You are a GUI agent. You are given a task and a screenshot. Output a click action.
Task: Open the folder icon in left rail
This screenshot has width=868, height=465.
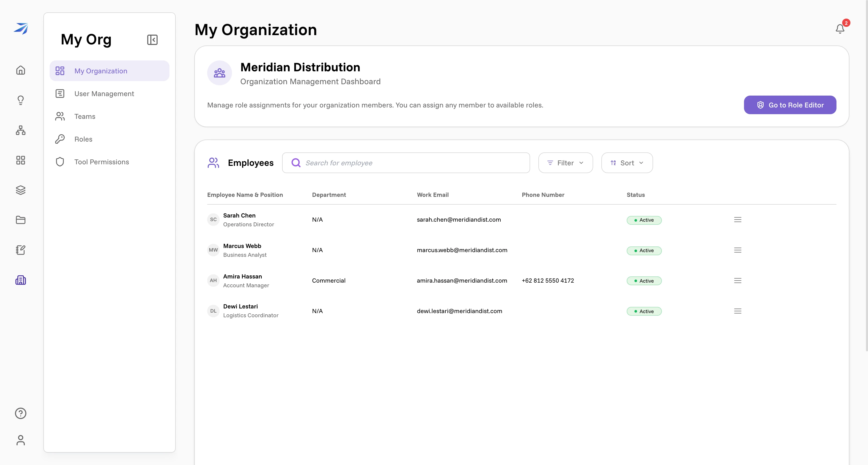(21, 220)
